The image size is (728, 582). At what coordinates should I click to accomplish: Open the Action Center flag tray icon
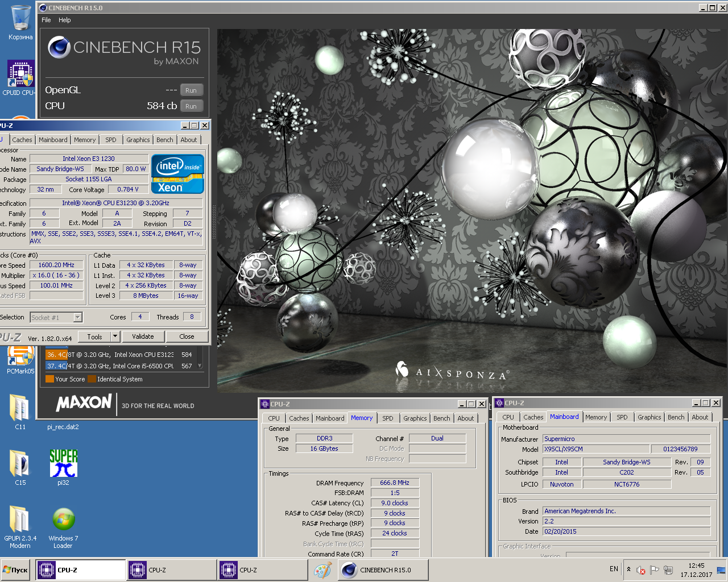click(655, 570)
